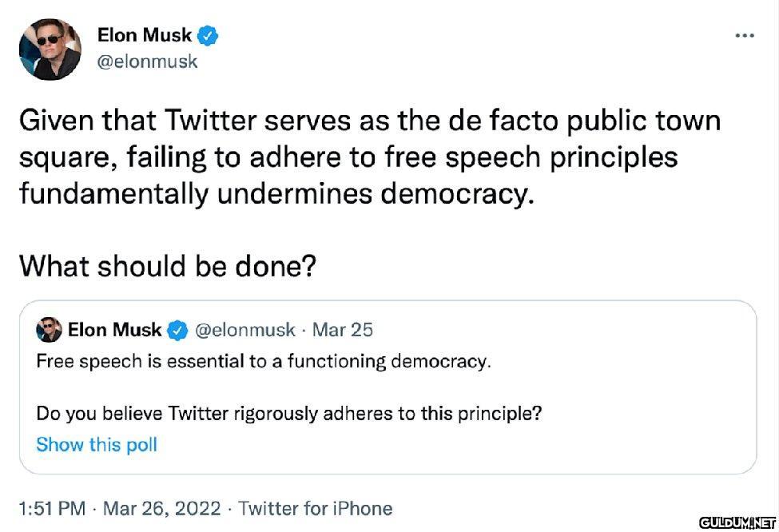Image resolution: width=779 pixels, height=532 pixels.
Task: Open the Elon Musk display name at top
Action: point(144,35)
